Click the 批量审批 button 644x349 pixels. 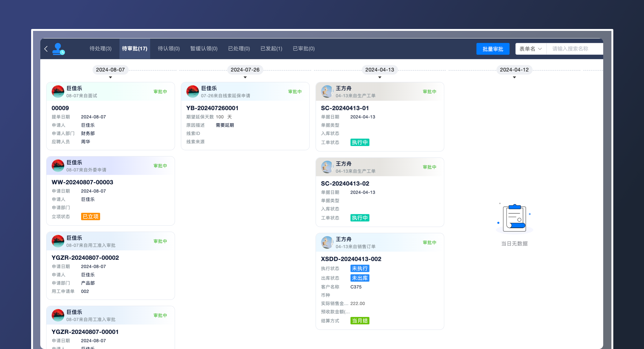pos(493,49)
